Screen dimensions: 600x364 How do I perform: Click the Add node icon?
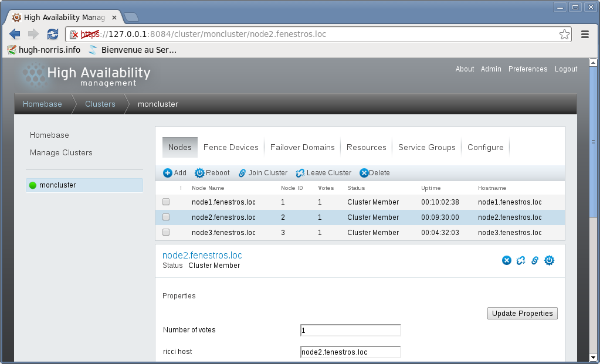[168, 173]
